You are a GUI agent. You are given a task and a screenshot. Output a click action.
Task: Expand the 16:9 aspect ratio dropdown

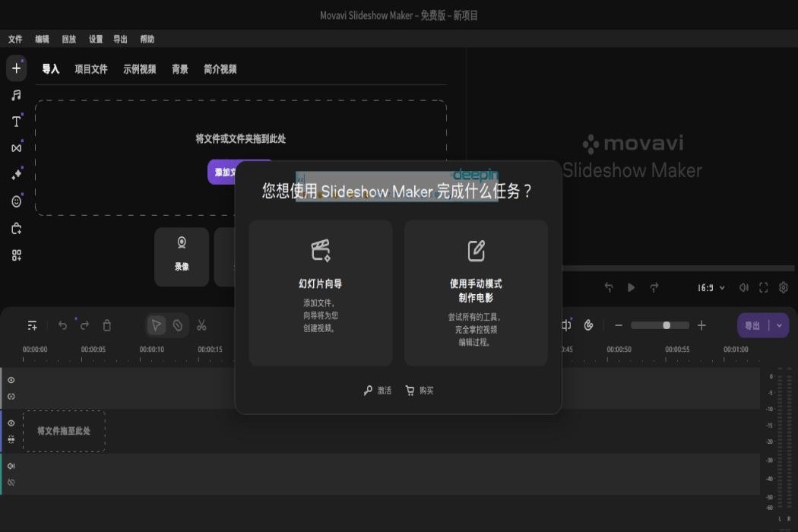coord(711,288)
